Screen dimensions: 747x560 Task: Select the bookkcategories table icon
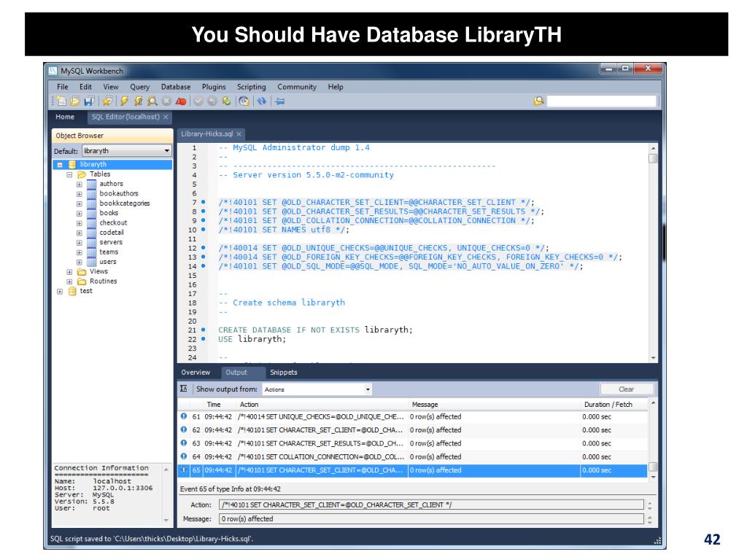tap(91, 203)
